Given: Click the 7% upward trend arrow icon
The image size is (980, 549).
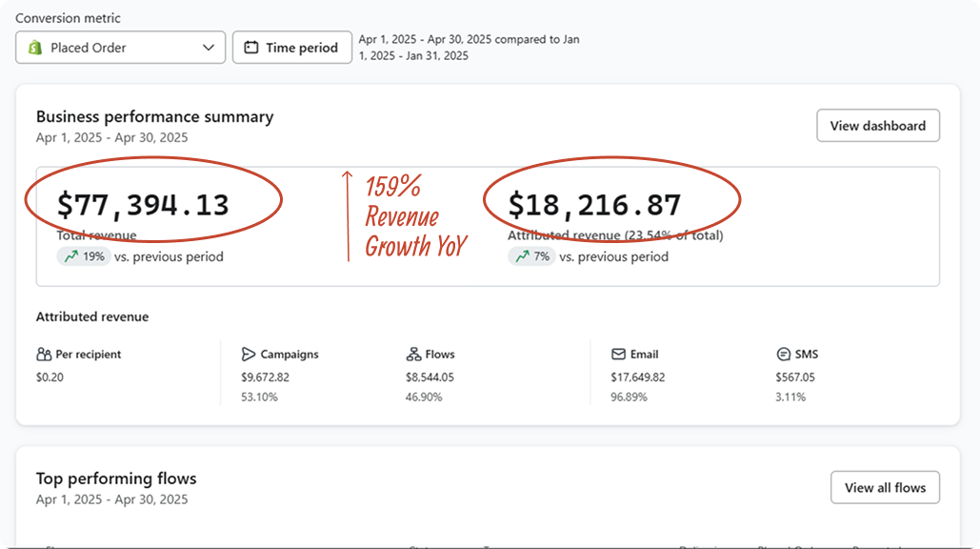Looking at the screenshot, I should (523, 256).
